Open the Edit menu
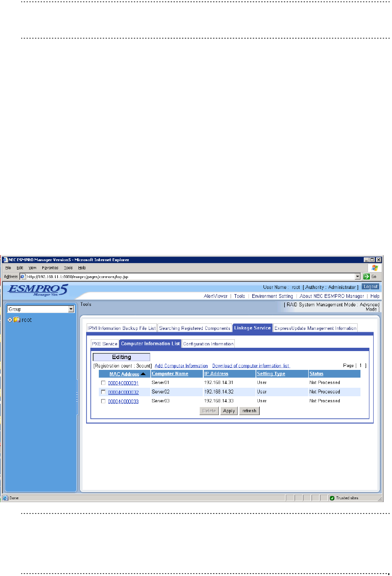 point(21,267)
